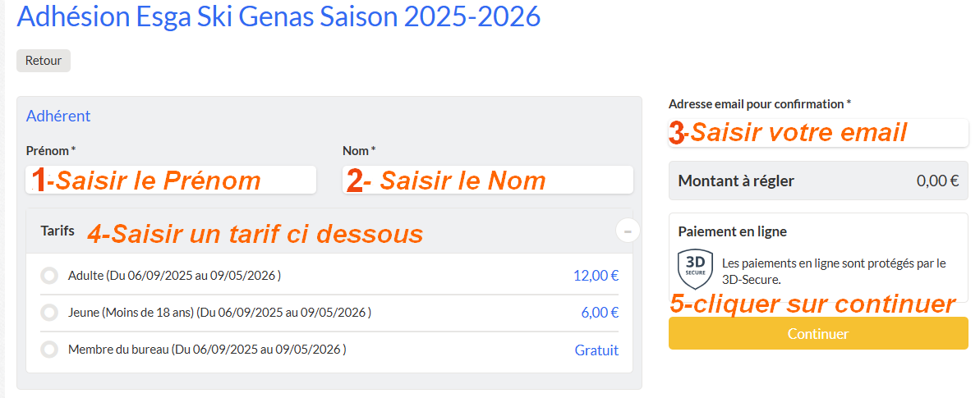Image resolution: width=980 pixels, height=398 pixels.
Task: Click the 12,00 € Adulte price
Action: pos(596,276)
